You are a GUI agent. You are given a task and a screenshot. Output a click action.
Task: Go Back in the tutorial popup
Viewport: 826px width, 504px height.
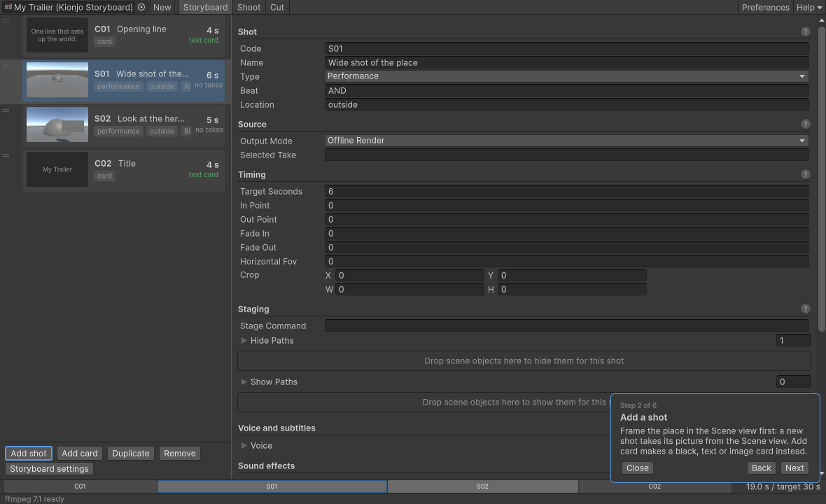coord(761,468)
